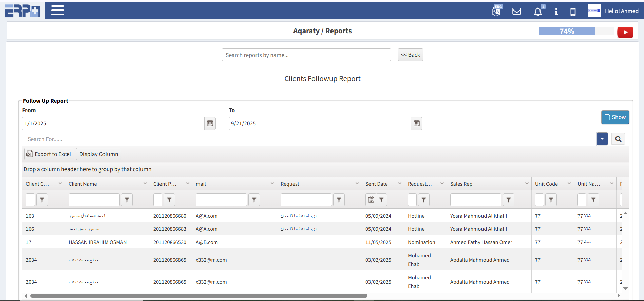Click the Client Name filter funnel icon

pos(127,200)
